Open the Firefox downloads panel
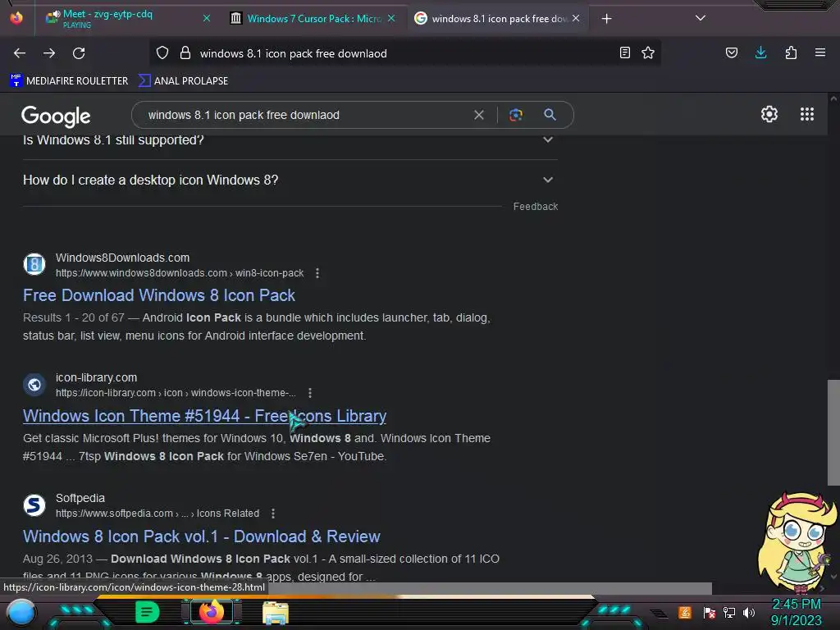This screenshot has width=840, height=630. click(760, 52)
